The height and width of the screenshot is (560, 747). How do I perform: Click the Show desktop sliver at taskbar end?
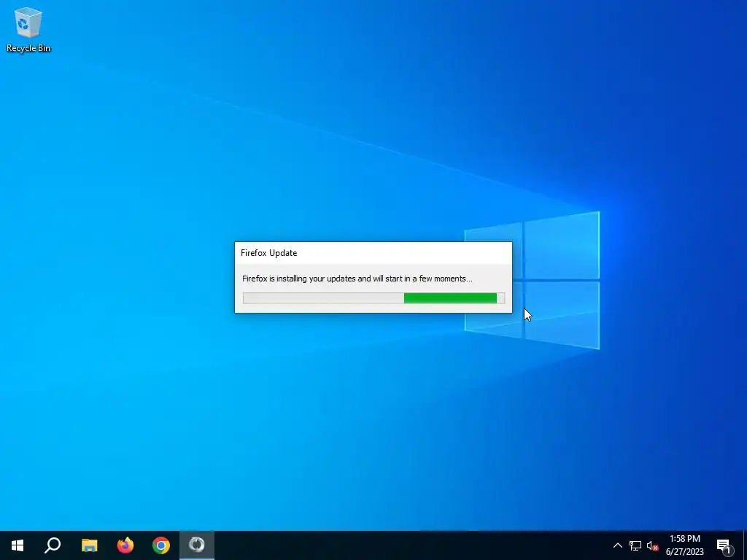745,545
